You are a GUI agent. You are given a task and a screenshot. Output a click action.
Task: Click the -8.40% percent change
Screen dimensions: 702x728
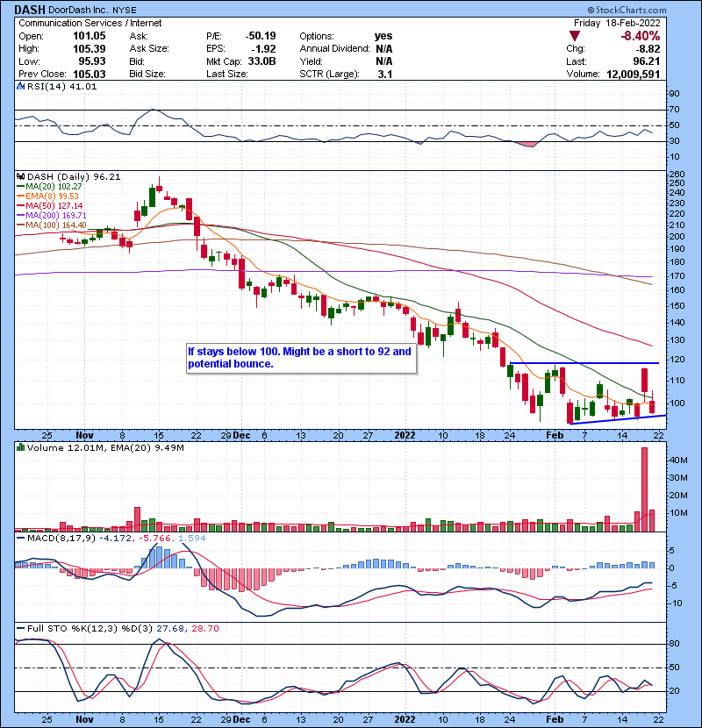tap(641, 36)
